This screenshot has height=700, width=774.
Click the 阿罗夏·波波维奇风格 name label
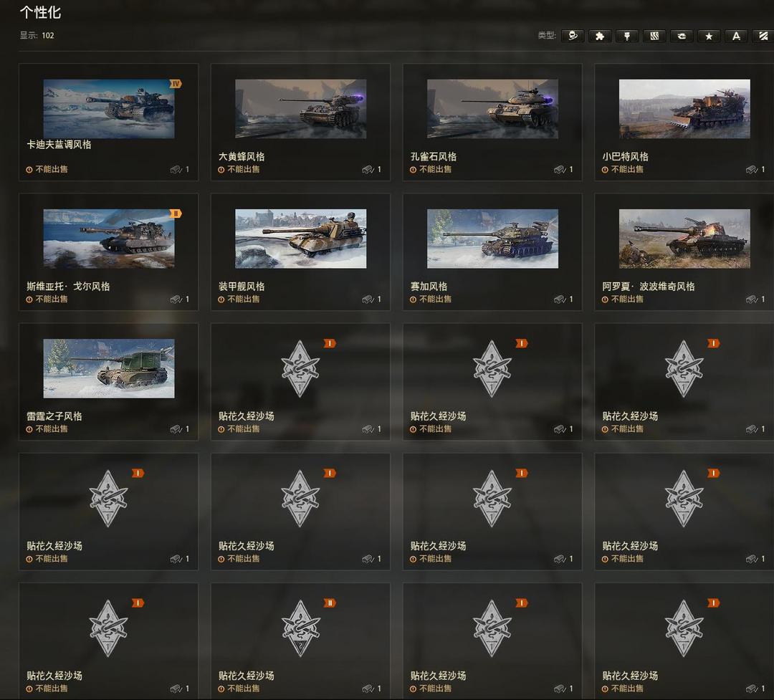point(649,287)
